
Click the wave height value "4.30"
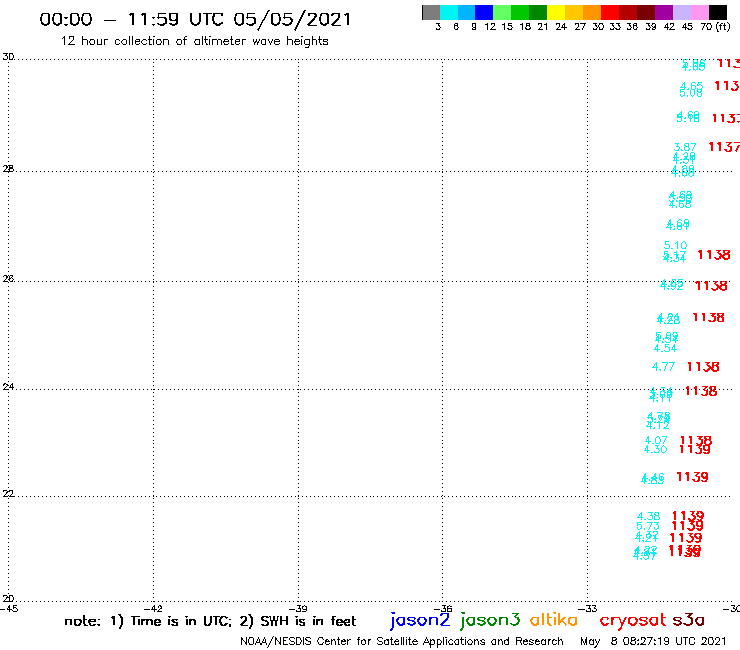(656, 449)
